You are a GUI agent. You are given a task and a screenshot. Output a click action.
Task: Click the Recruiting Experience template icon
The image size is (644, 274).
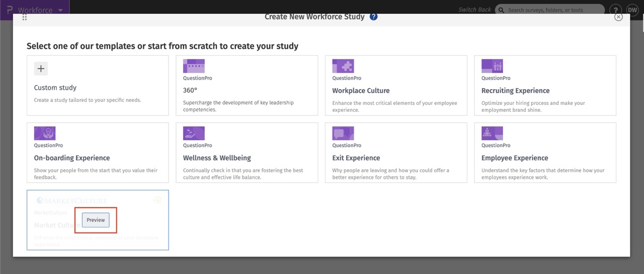[x=492, y=66]
